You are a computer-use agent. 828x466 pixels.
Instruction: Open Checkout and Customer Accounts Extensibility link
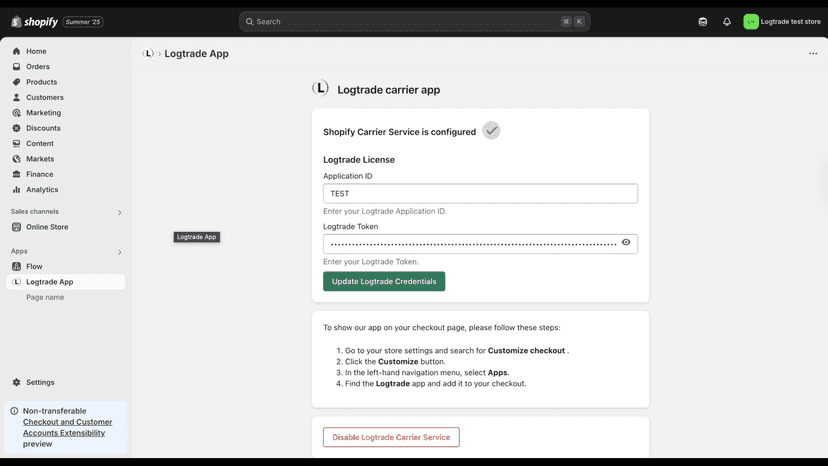pyautogui.click(x=67, y=427)
